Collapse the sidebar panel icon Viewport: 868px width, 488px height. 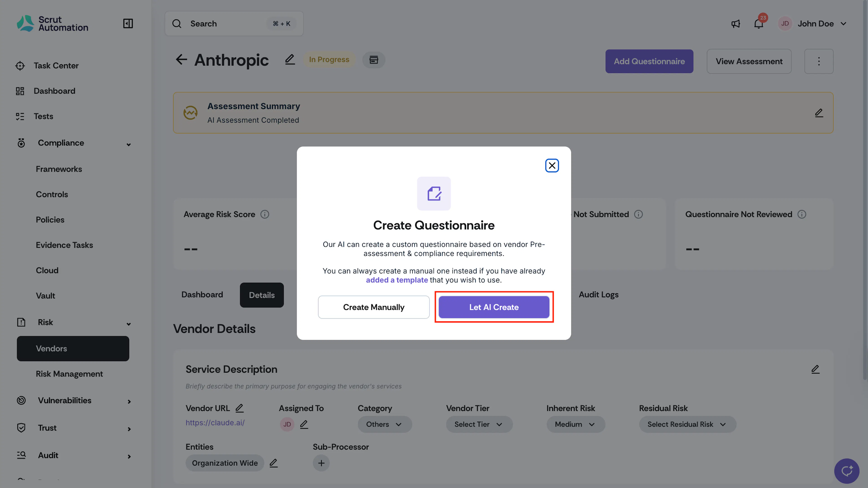pos(128,24)
